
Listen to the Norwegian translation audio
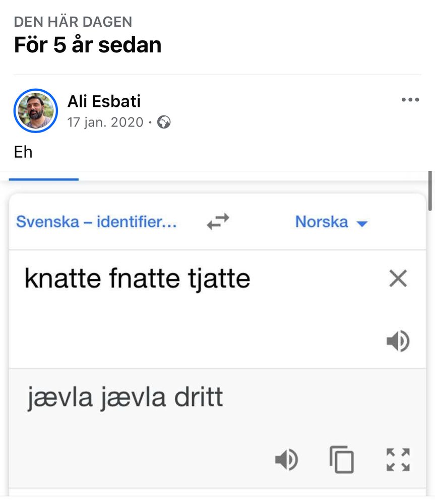click(286, 460)
